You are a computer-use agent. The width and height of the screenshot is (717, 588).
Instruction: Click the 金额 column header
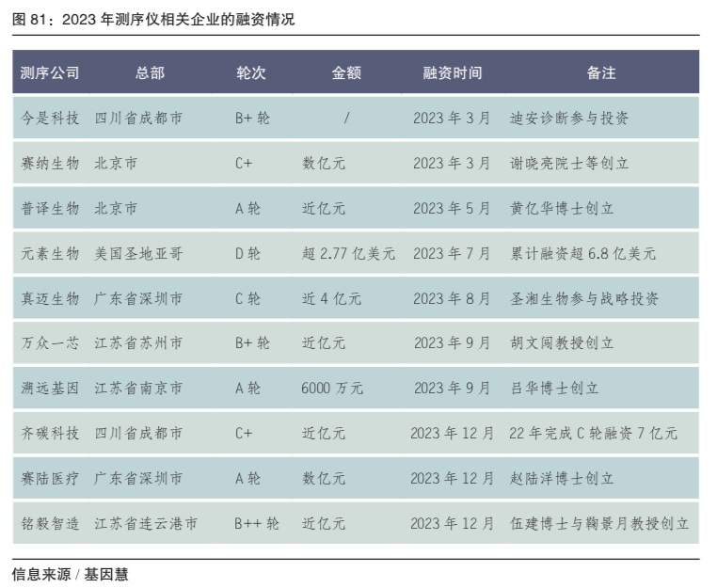point(346,72)
